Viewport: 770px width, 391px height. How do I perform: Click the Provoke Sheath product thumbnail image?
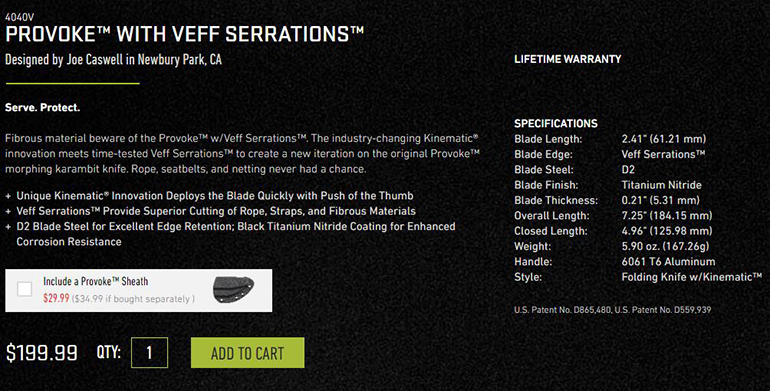[233, 290]
